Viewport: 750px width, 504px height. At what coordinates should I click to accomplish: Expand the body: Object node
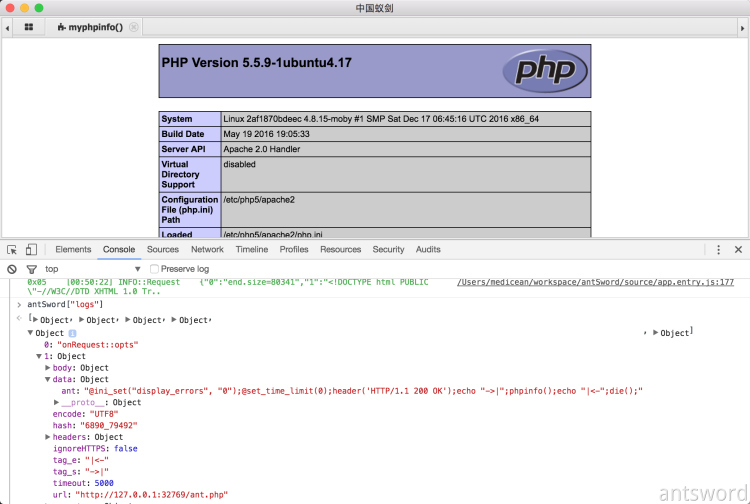click(46, 368)
